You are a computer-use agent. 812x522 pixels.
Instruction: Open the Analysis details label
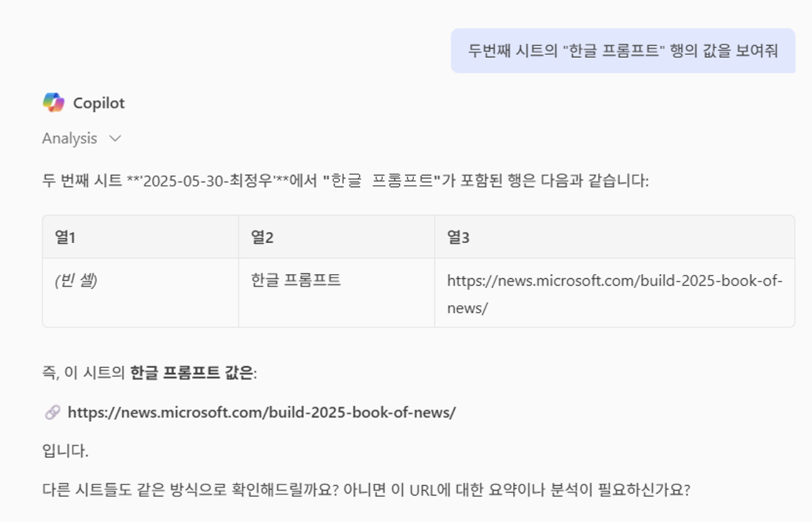pos(69,139)
